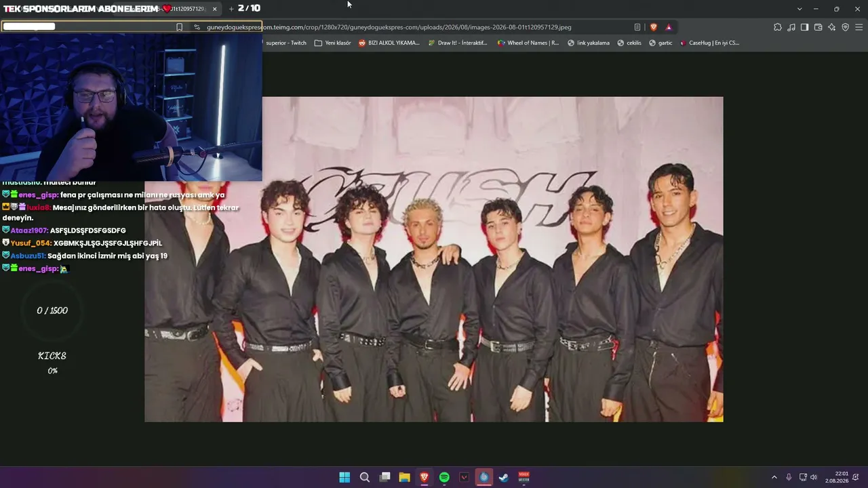
Task: Open the Yeni klasör bookmark folder
Action: [x=333, y=43]
